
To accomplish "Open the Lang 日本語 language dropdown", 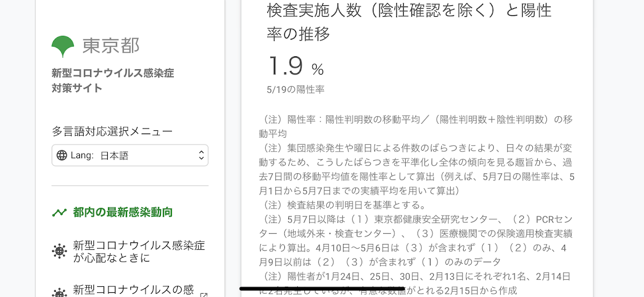I will point(130,155).
